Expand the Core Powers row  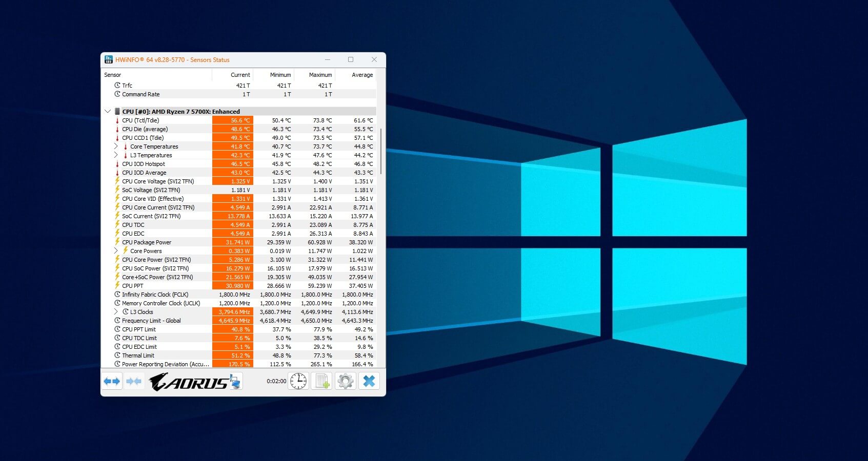tap(116, 251)
